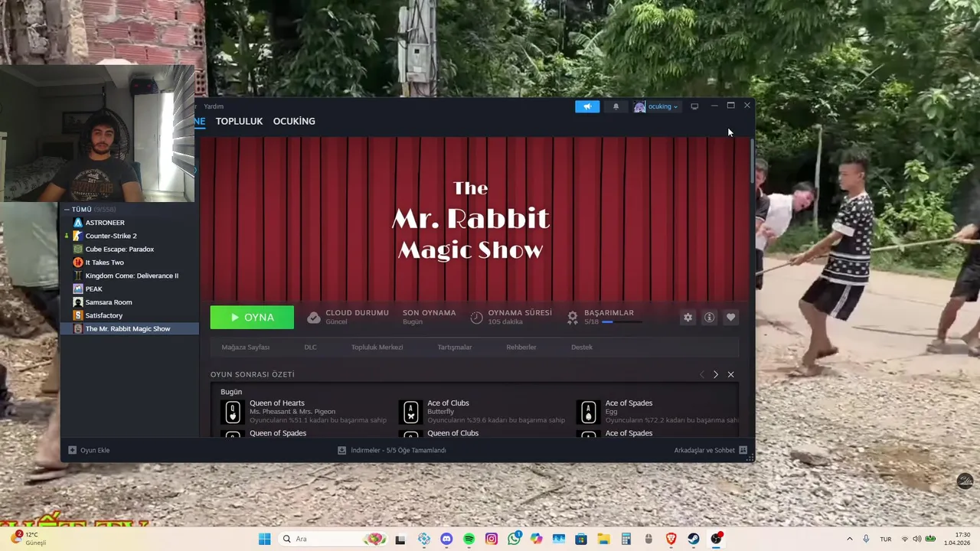980x551 pixels.
Task: Select PEAK in the game list
Action: [x=130, y=289]
